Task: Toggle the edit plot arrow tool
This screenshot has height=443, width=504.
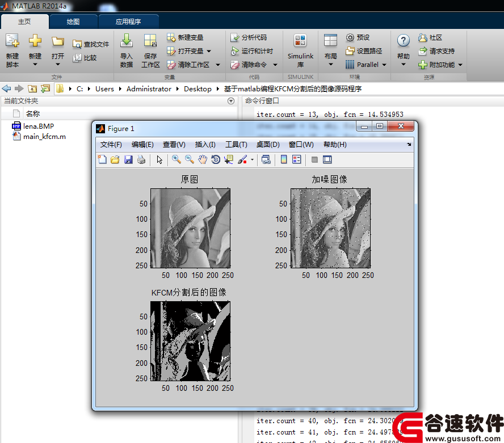Action: tap(159, 159)
